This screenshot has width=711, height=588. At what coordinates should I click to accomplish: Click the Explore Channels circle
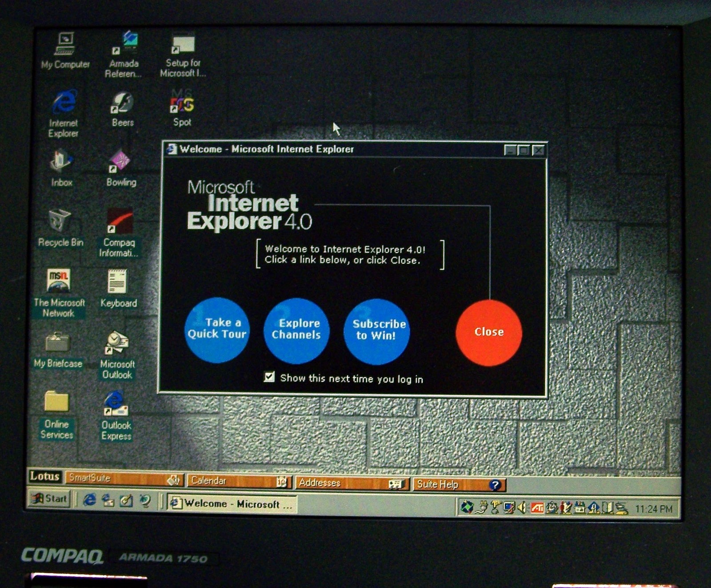296,330
